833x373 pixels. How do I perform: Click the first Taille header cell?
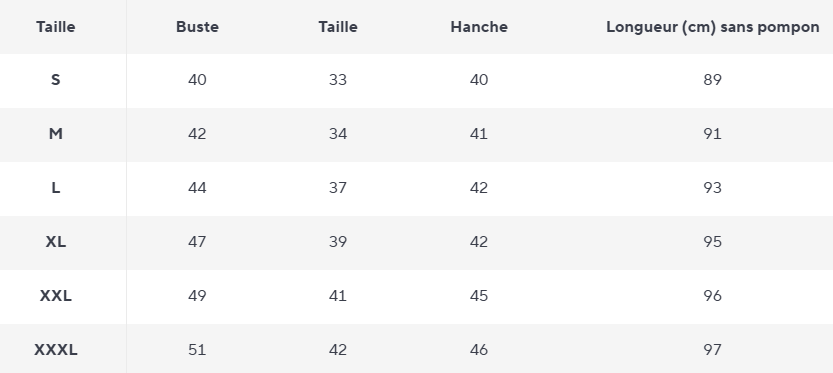pos(55,27)
